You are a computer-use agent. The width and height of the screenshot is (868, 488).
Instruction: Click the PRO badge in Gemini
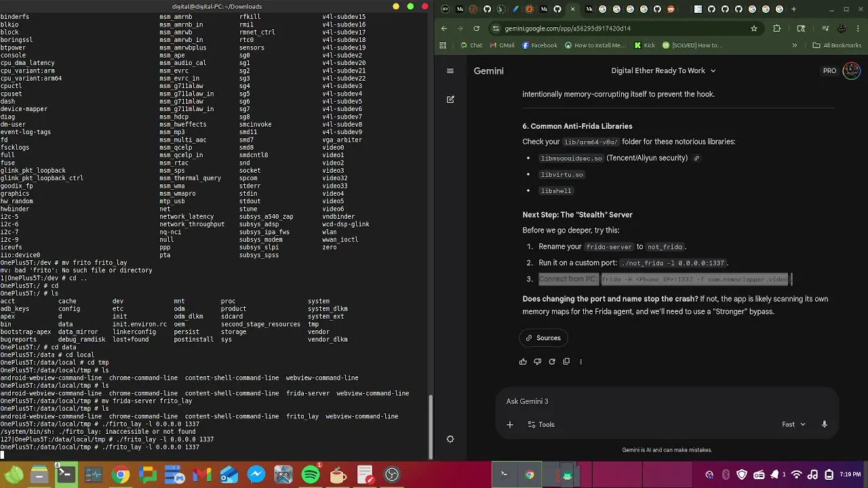(829, 70)
